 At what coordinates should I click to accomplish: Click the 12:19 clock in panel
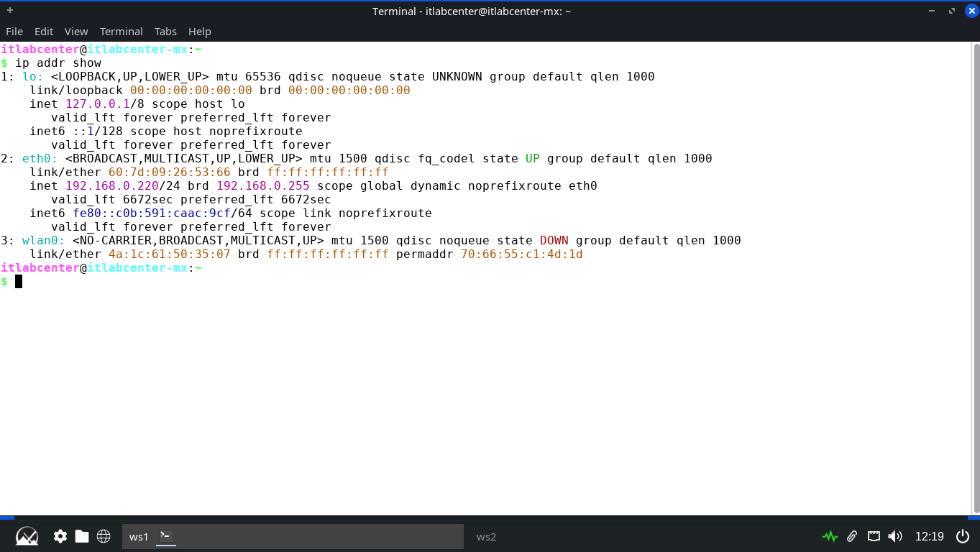(929, 536)
